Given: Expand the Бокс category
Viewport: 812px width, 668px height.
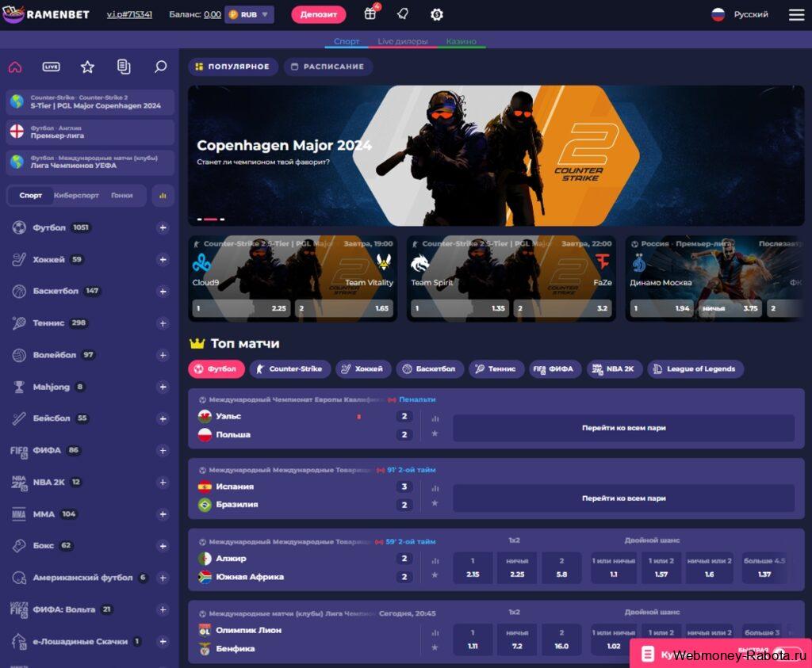Looking at the screenshot, I should click(163, 546).
